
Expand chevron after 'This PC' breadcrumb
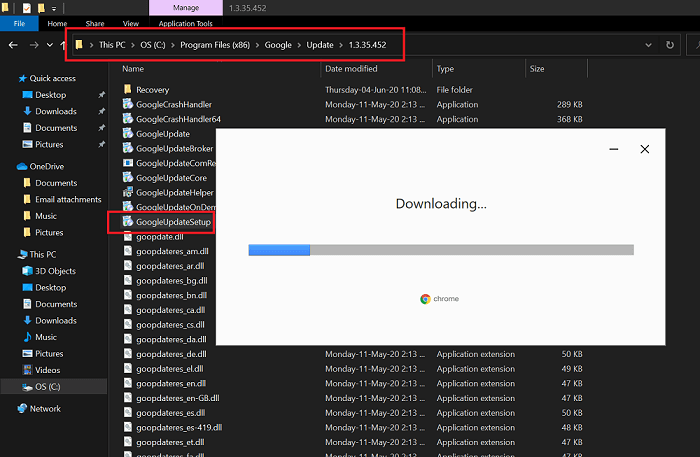[133, 45]
